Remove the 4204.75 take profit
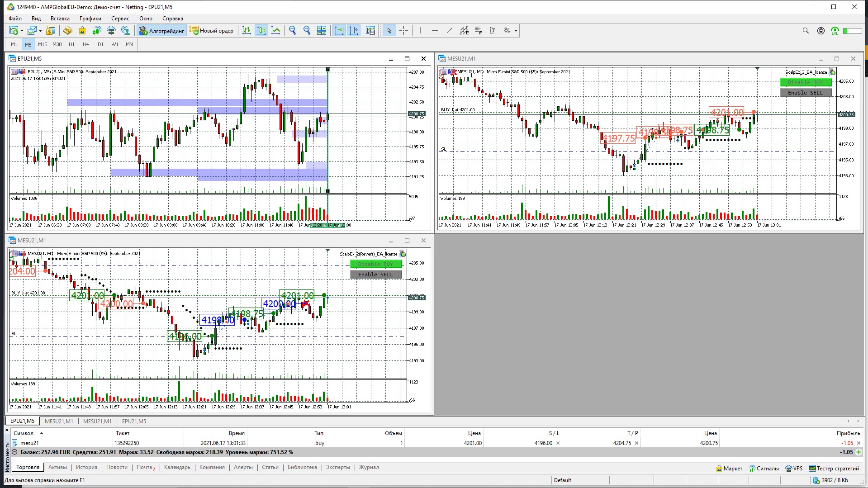This screenshot has width=868, height=488. pyautogui.click(x=636, y=443)
